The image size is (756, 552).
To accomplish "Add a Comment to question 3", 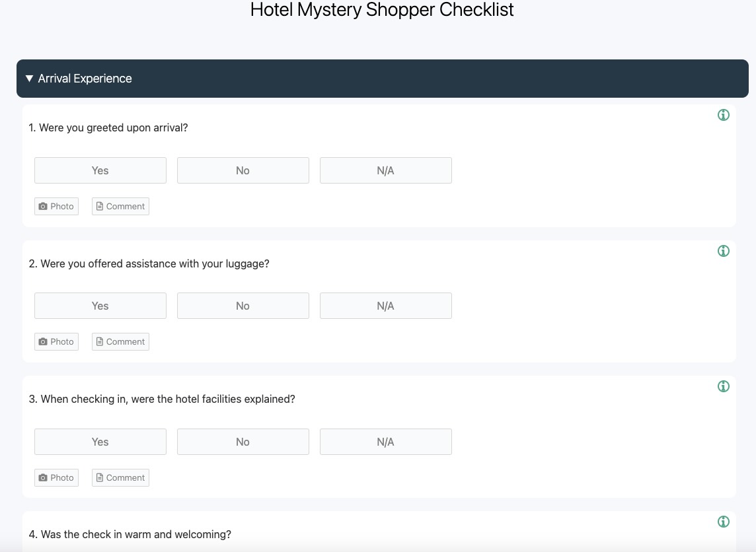I will [x=120, y=477].
